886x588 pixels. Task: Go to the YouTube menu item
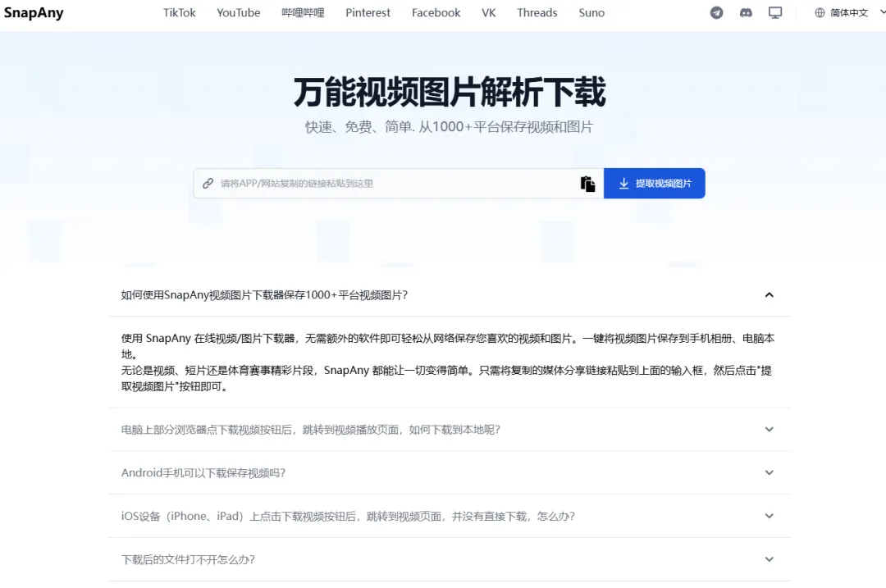click(239, 12)
